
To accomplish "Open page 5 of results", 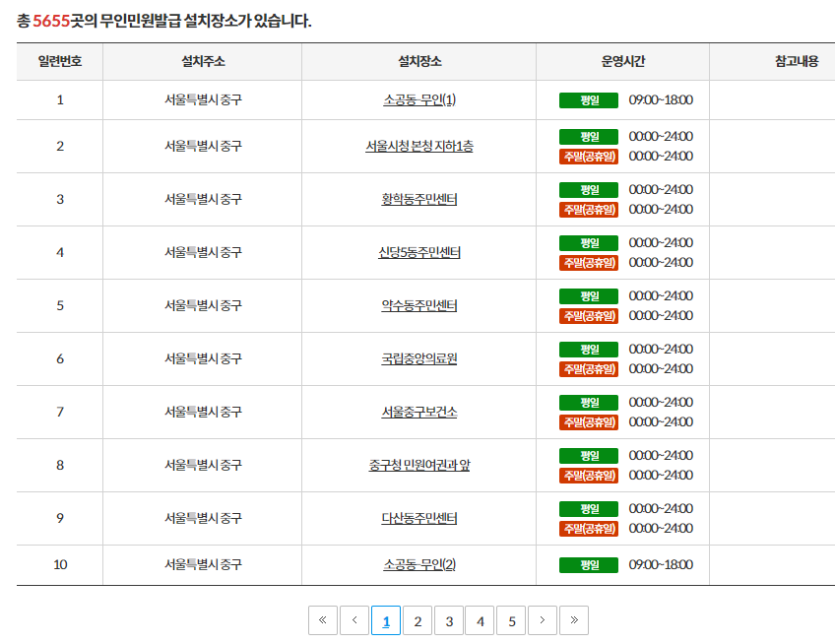I will point(511,620).
